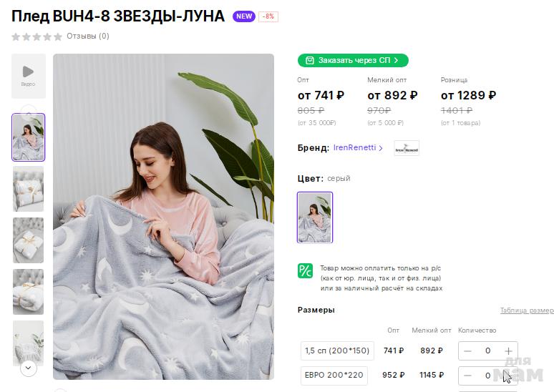This screenshot has width=554, height=392.
Task: Open the third gallery thumbnail
Action: 28,240
